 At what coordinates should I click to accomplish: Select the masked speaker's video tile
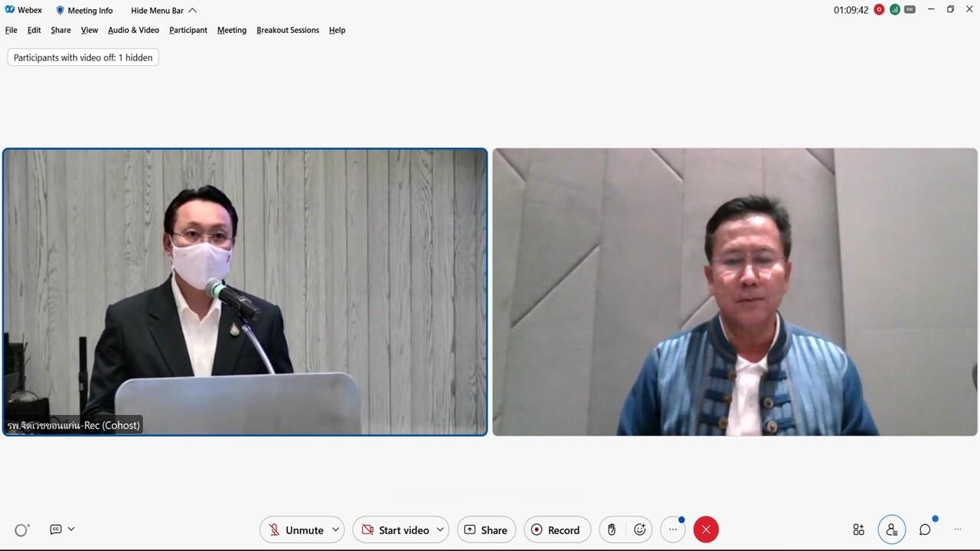[x=245, y=292]
